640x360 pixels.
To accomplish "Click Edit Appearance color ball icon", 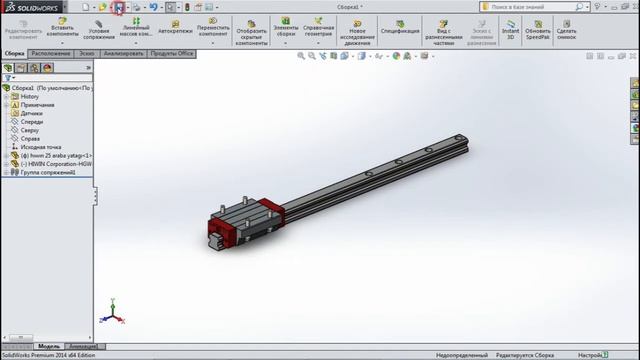I will 396,56.
